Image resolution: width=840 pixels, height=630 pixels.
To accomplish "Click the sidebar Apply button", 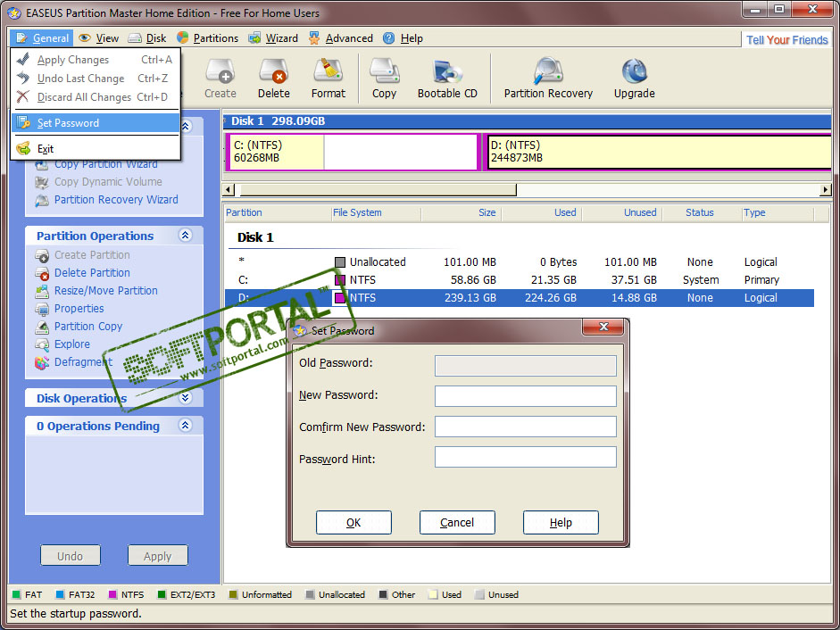I will tap(157, 556).
